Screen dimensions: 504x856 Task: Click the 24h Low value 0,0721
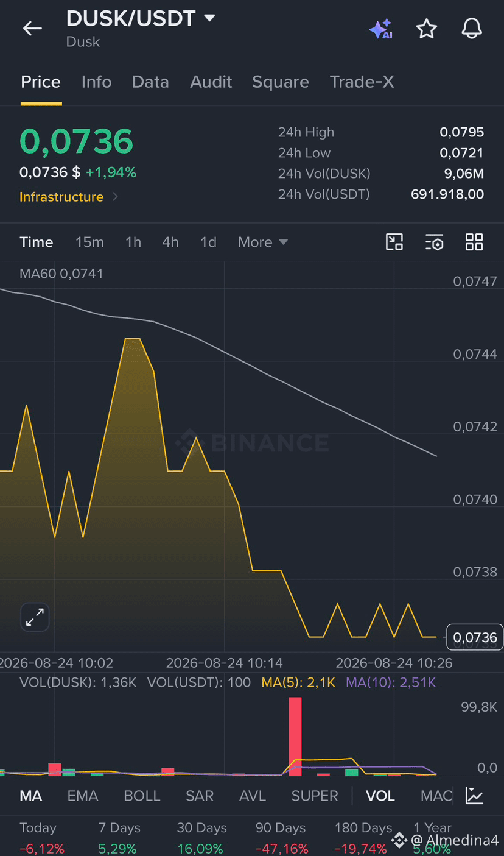pyautogui.click(x=462, y=153)
